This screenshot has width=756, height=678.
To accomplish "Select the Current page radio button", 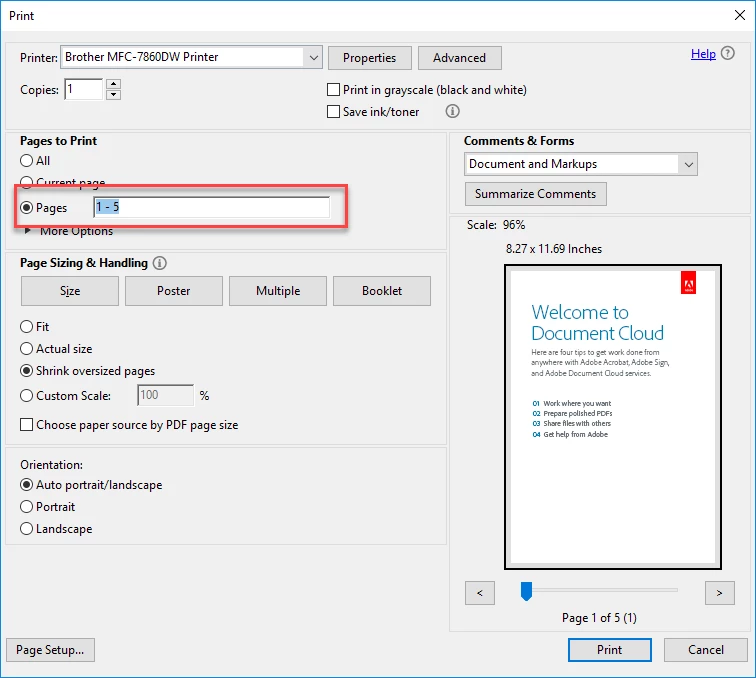I will pyautogui.click(x=27, y=182).
